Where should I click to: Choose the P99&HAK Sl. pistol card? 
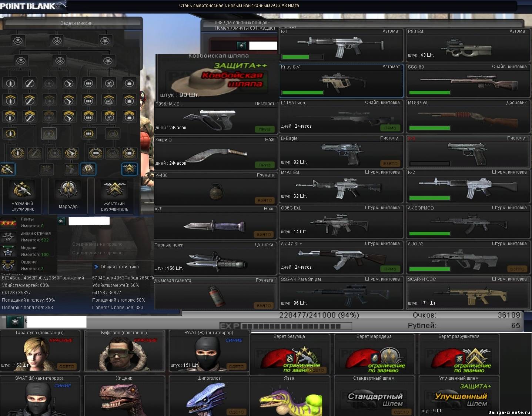point(215,118)
